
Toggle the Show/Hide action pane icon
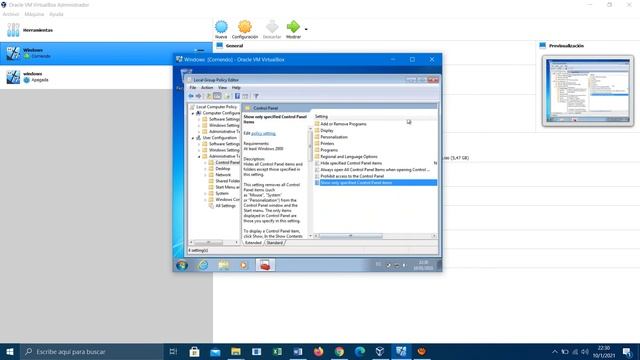pos(245,96)
